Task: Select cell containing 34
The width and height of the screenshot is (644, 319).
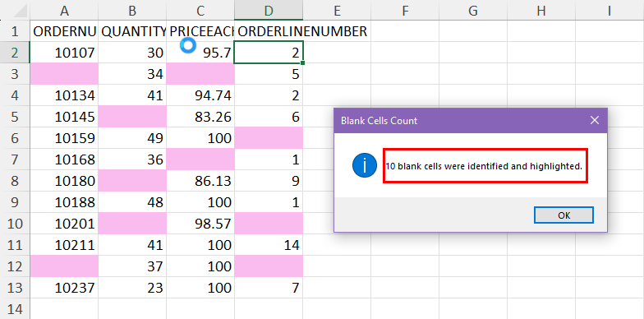Action: (132, 74)
